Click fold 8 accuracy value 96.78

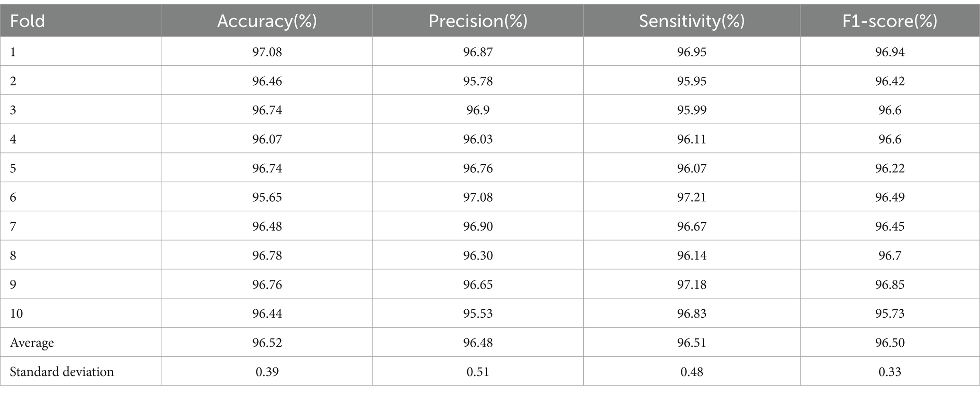click(x=267, y=256)
